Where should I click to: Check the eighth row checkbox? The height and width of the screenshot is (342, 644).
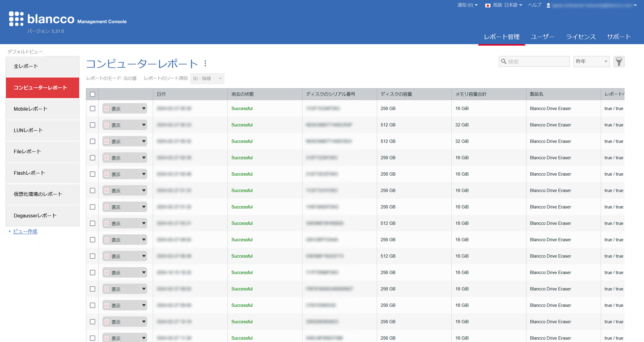tap(93, 223)
